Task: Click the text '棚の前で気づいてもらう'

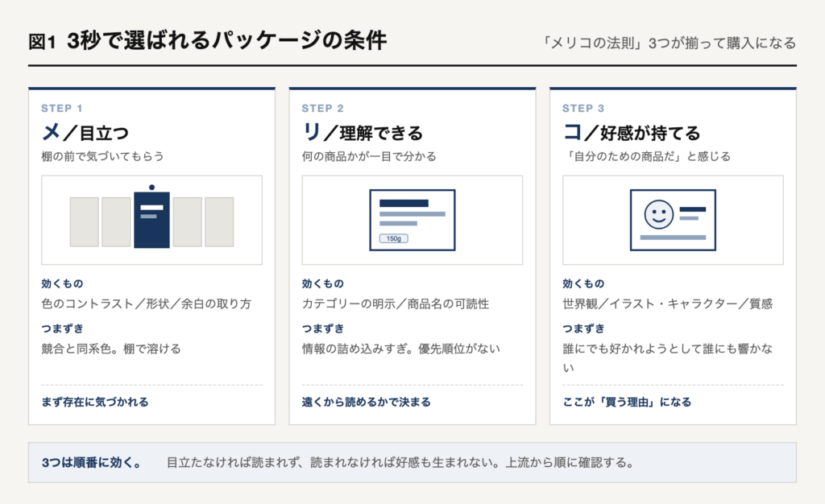Action: [x=102, y=156]
